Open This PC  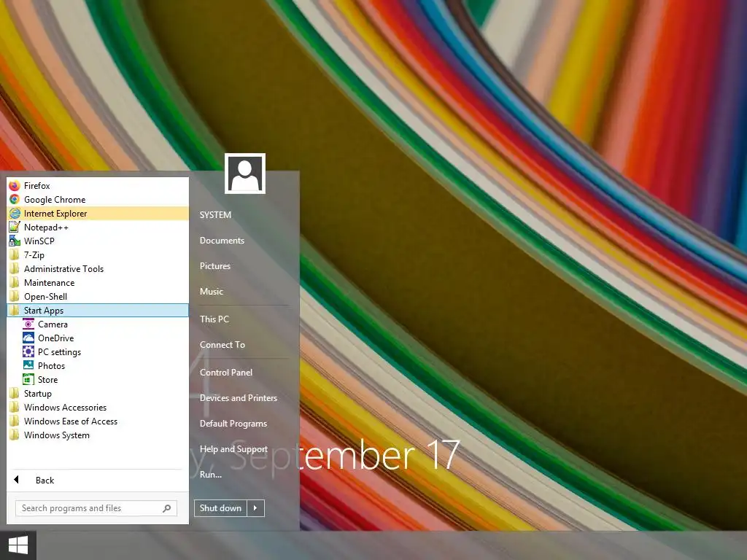214,319
